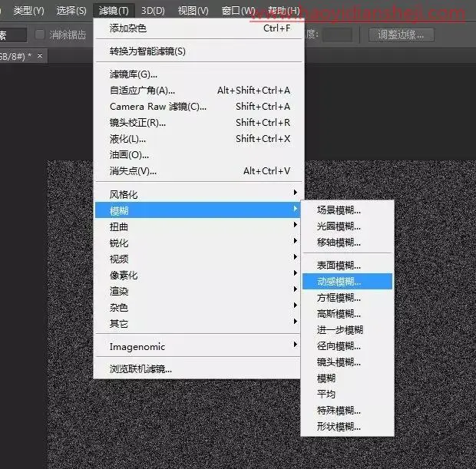
Task: Expand the 模糊 submenu
Action: coord(198,210)
